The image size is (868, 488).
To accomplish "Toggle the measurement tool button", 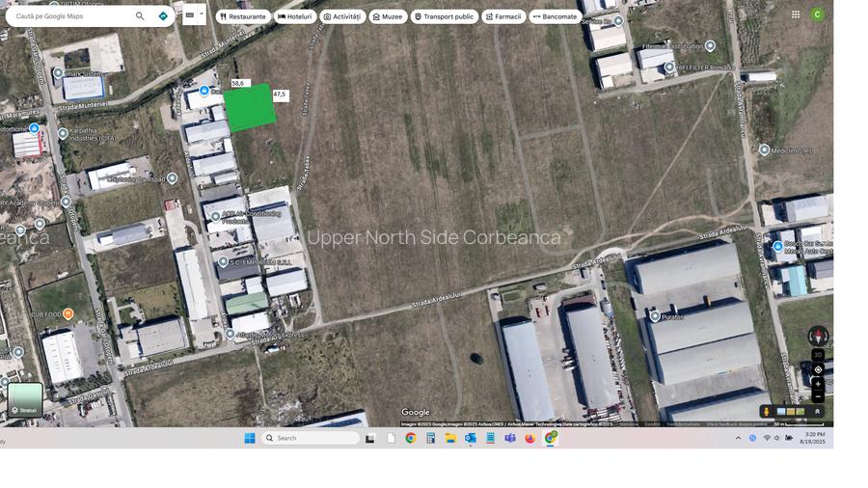I will pyautogui.click(x=190, y=15).
